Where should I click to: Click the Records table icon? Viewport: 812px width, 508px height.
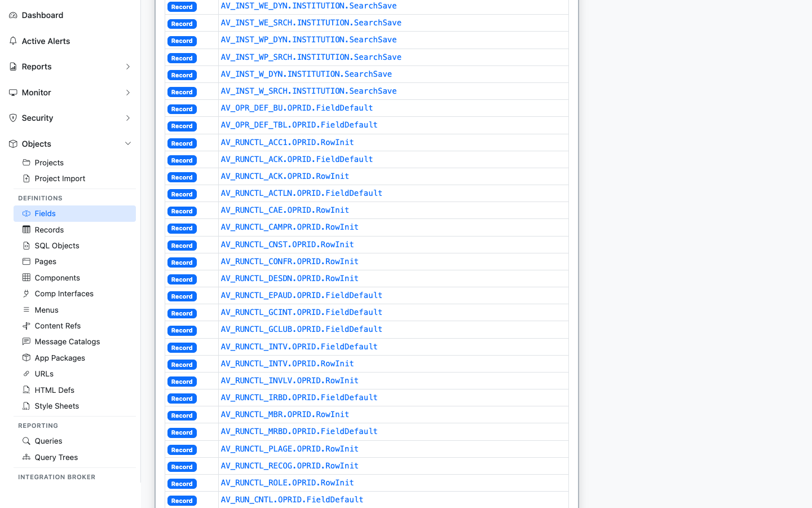pos(27,230)
